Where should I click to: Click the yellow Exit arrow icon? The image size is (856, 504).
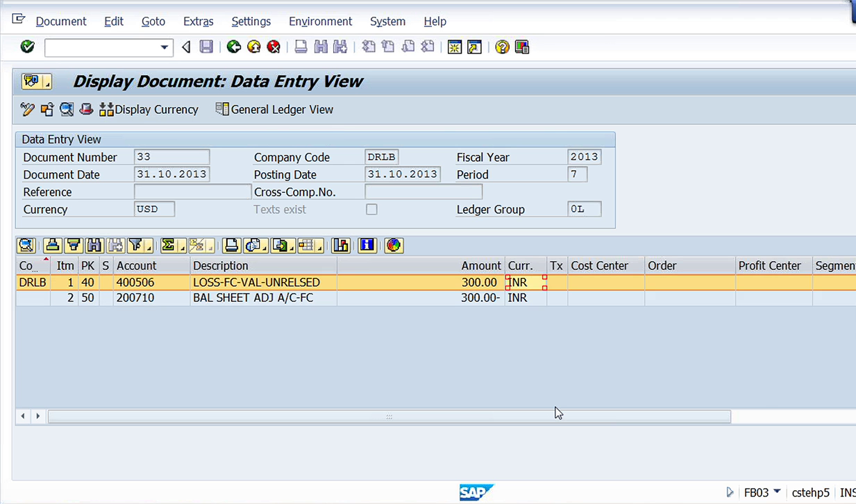point(254,47)
